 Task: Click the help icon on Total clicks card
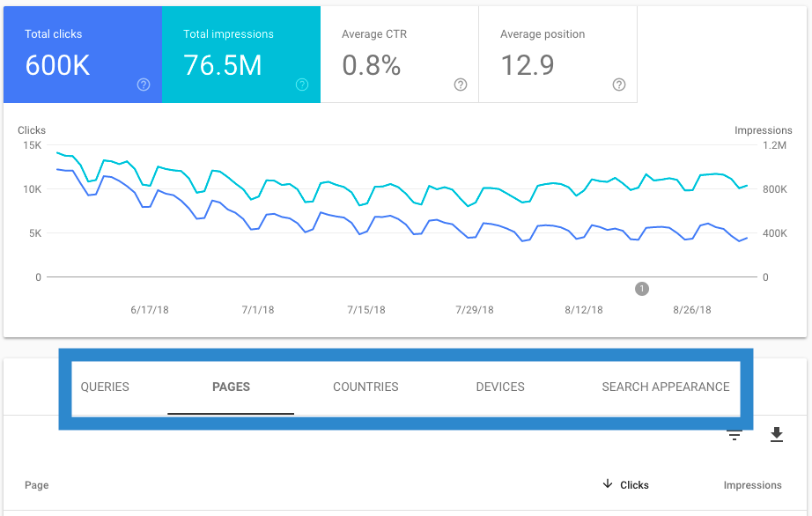(142, 85)
